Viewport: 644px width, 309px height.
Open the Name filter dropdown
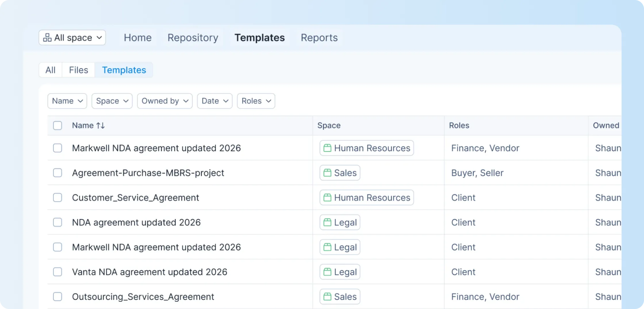pos(67,101)
